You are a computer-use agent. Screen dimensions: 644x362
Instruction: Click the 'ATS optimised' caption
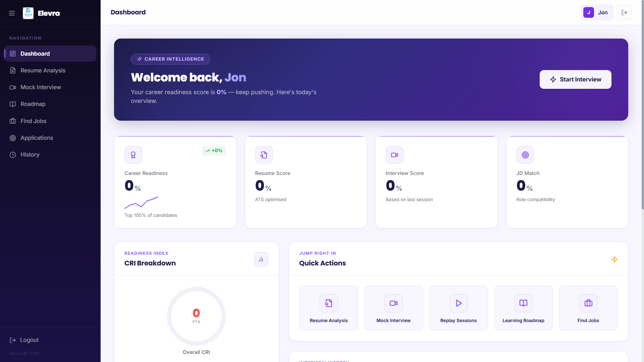point(270,199)
